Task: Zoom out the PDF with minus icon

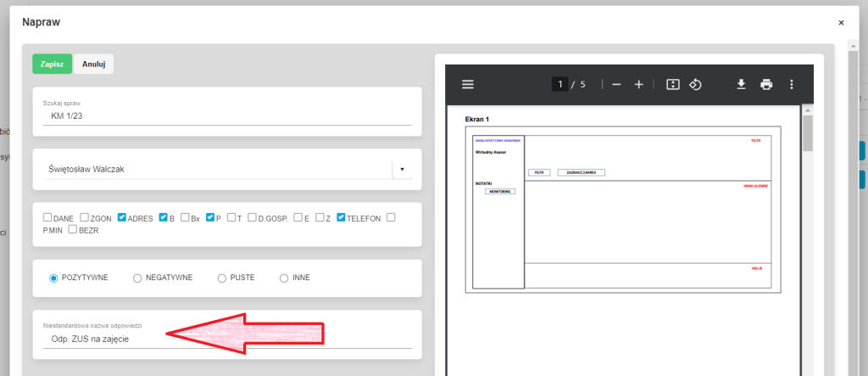Action: tap(617, 84)
